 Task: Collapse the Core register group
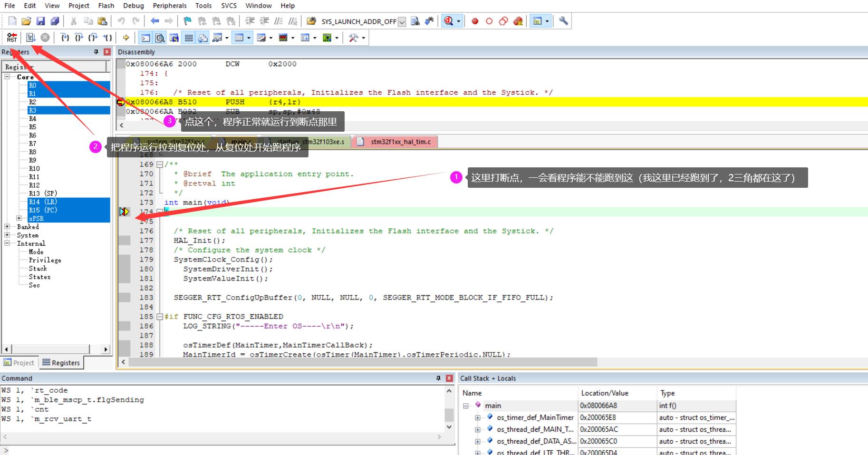point(7,77)
